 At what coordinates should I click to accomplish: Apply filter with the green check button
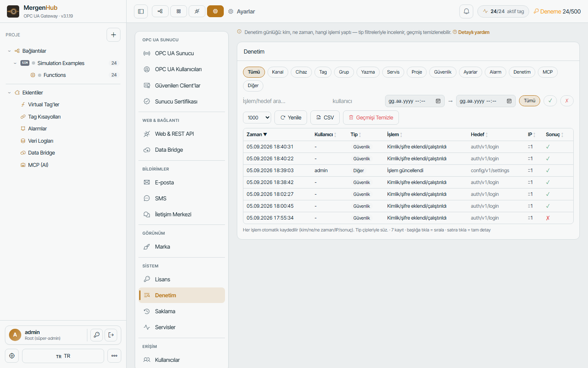[x=550, y=101]
